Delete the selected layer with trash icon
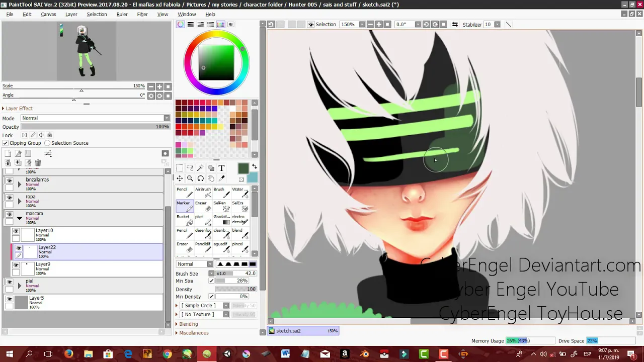This screenshot has width=644, height=362. click(x=38, y=163)
